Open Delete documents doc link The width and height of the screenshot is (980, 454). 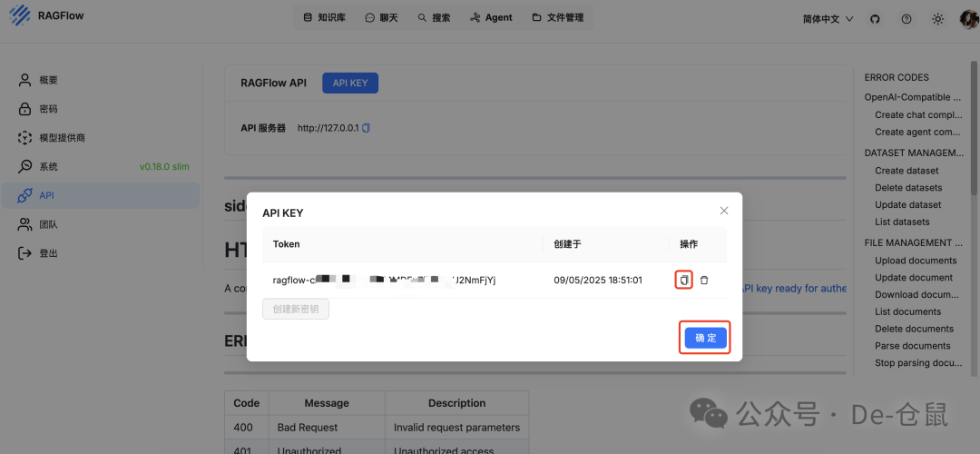tap(915, 329)
